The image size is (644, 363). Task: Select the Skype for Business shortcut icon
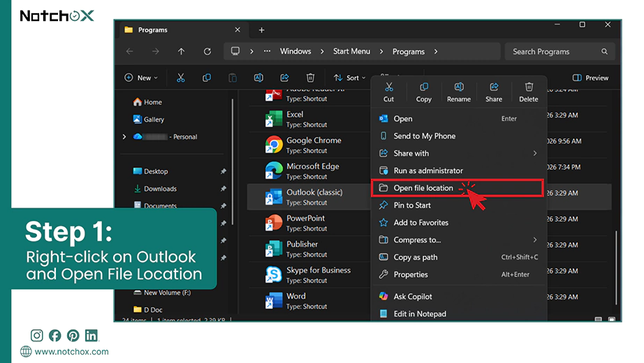coord(274,275)
